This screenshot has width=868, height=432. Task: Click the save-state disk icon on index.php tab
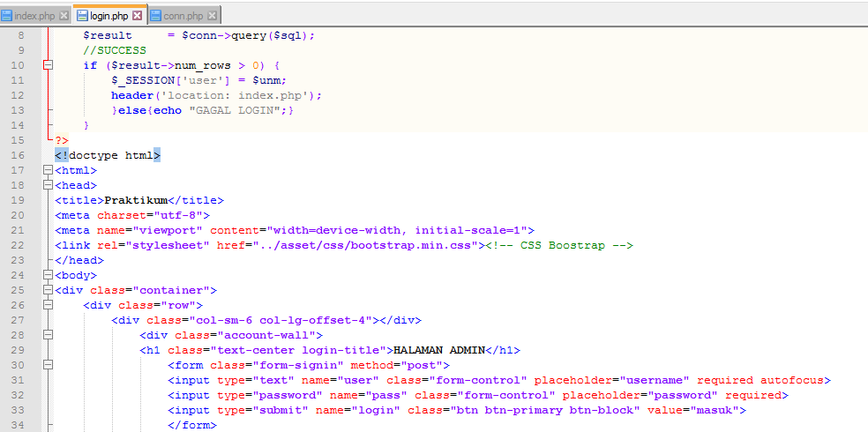pos(7,16)
